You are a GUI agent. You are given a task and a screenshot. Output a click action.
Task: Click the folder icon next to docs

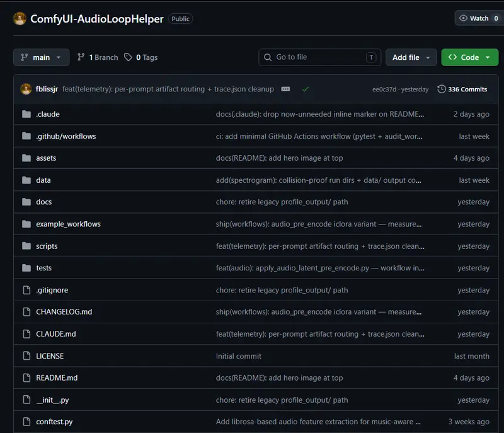26,202
